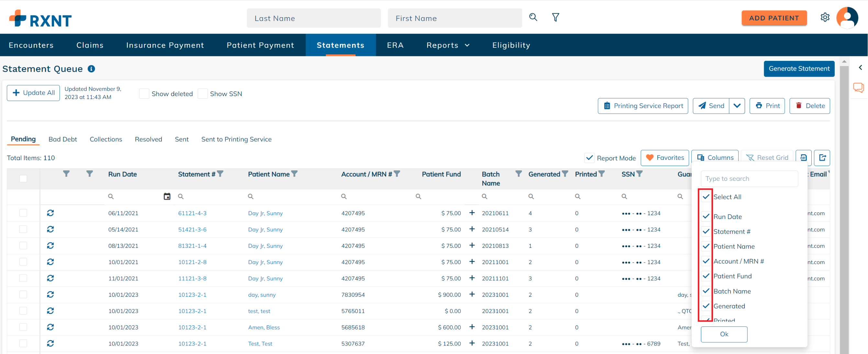The height and width of the screenshot is (354, 868).
Task: Filter the Batch Name column
Action: coord(518,174)
